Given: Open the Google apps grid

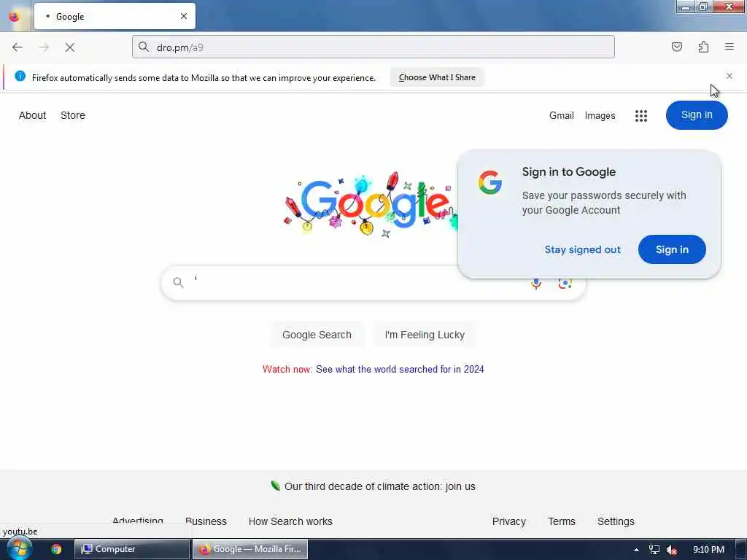Looking at the screenshot, I should [641, 116].
